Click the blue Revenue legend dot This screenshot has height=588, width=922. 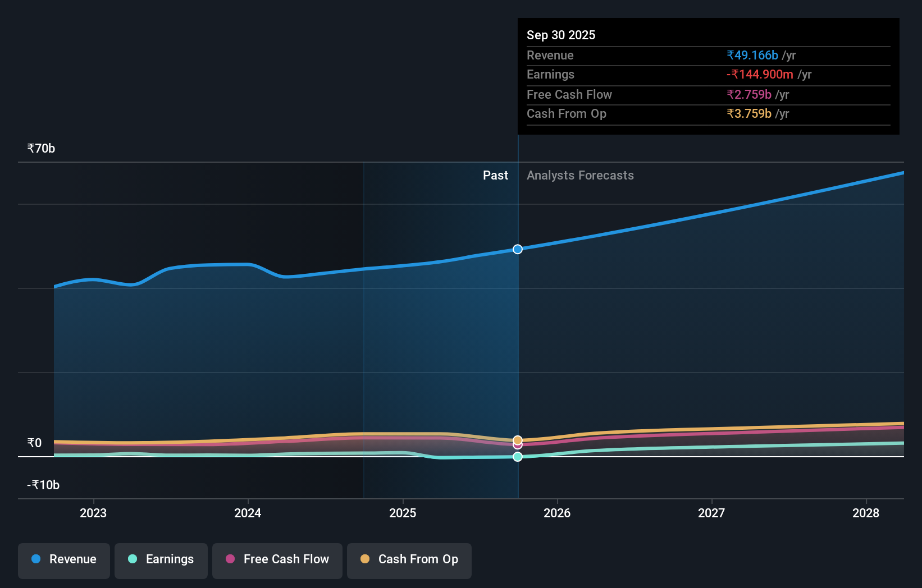pyautogui.click(x=36, y=559)
